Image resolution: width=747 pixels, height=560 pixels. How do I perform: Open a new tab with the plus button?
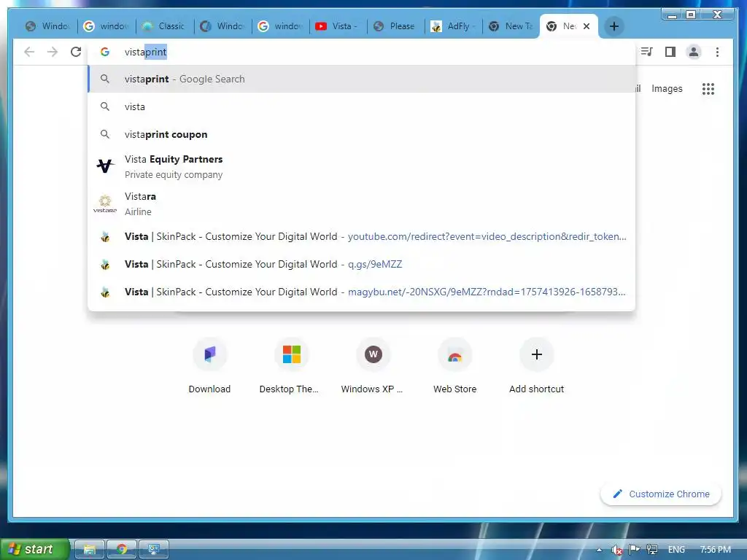click(x=614, y=26)
